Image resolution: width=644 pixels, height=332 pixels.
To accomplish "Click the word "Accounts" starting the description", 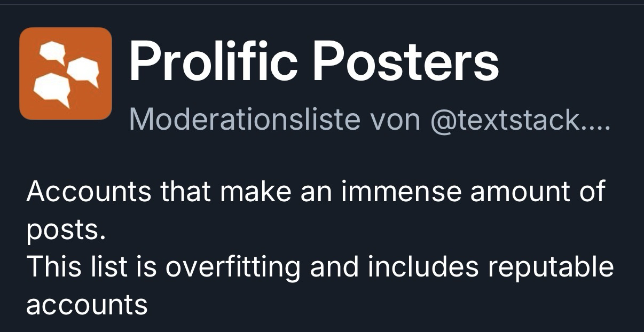I will (x=89, y=192).
